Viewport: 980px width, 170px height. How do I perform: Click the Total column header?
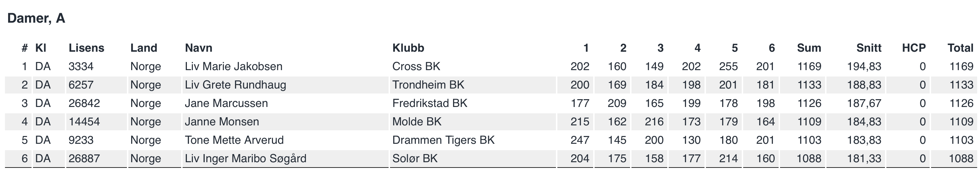click(960, 48)
